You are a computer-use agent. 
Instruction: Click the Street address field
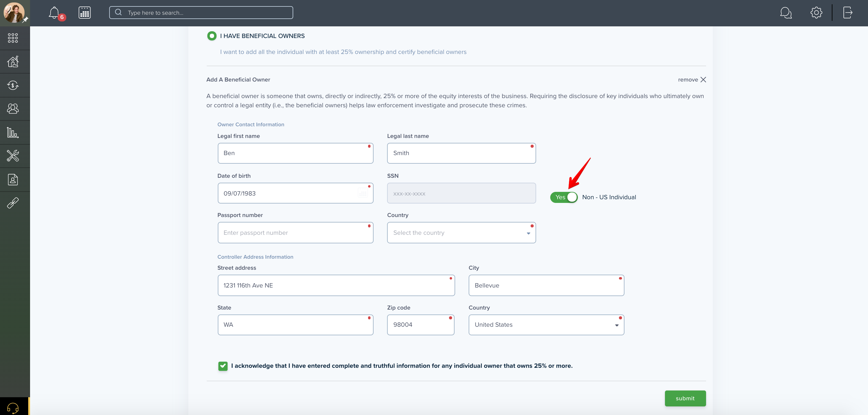click(x=336, y=285)
